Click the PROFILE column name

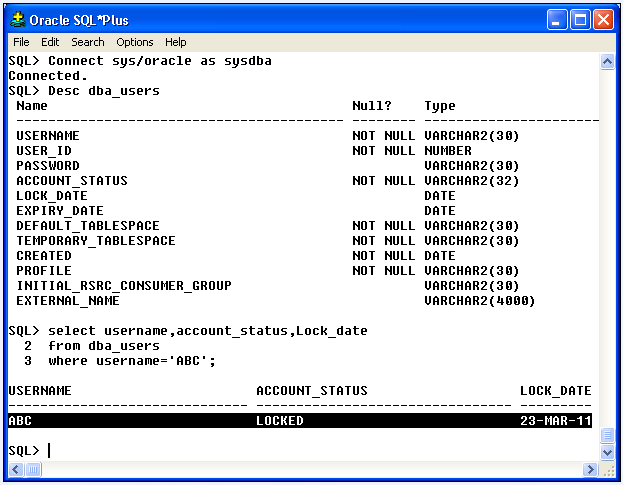tap(44, 271)
